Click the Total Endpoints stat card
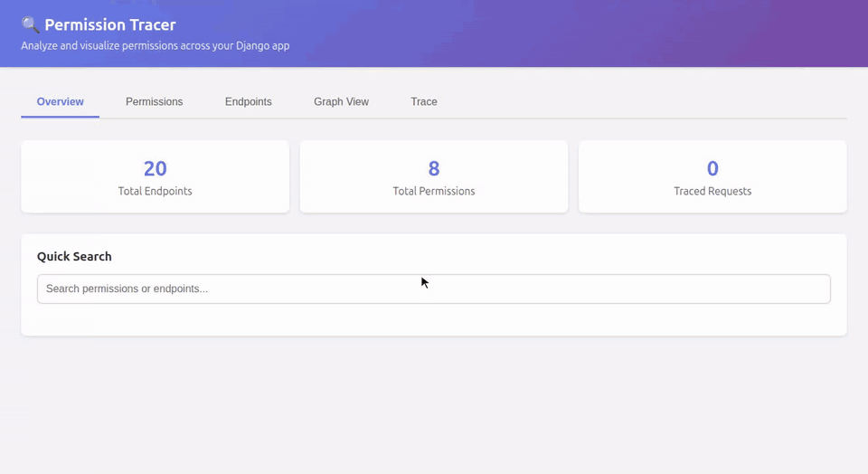 click(x=155, y=176)
